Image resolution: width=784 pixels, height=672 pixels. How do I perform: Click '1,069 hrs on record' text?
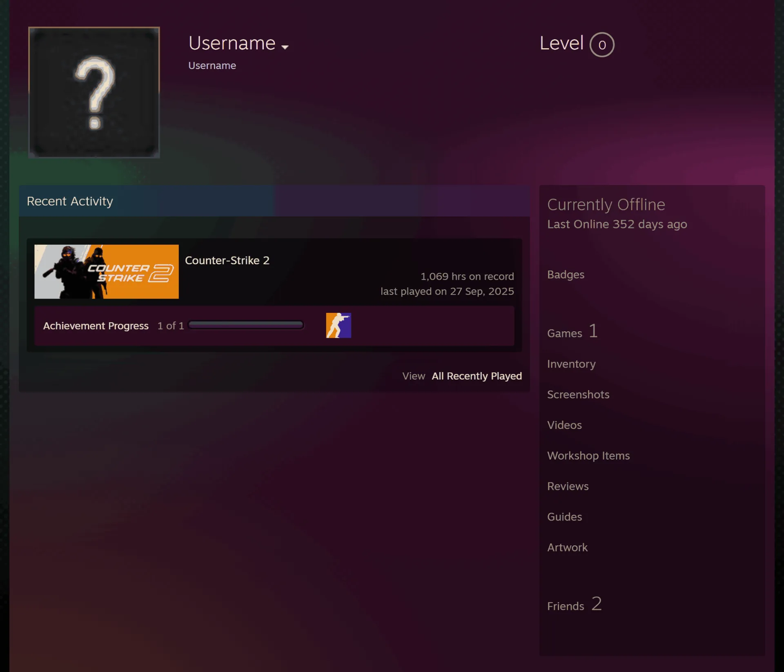tap(467, 276)
